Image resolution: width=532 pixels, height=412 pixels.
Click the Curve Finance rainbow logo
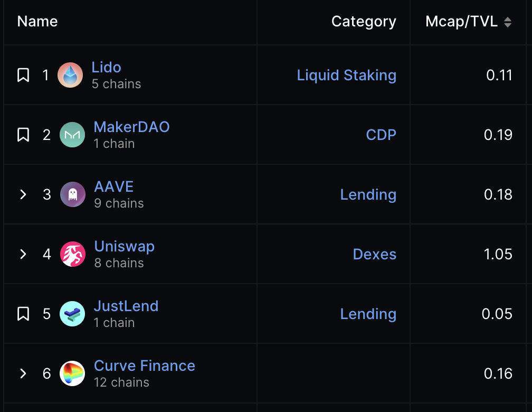72,373
